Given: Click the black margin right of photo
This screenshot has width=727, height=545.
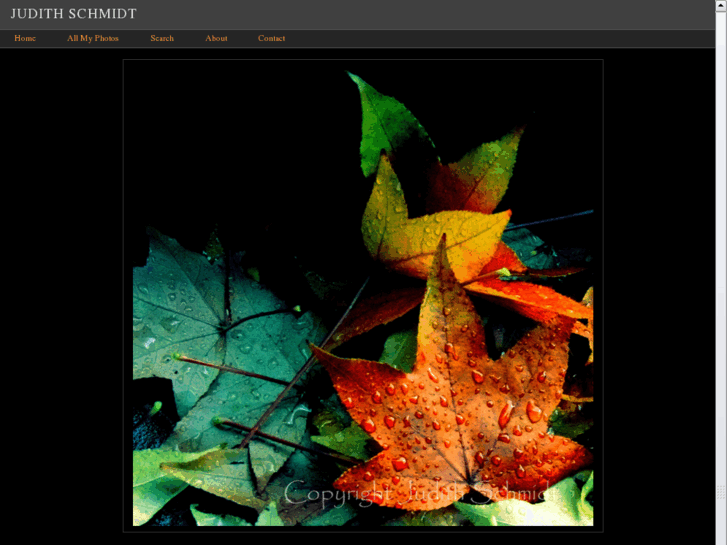Looking at the screenshot, I should pyautogui.click(x=660, y=300).
